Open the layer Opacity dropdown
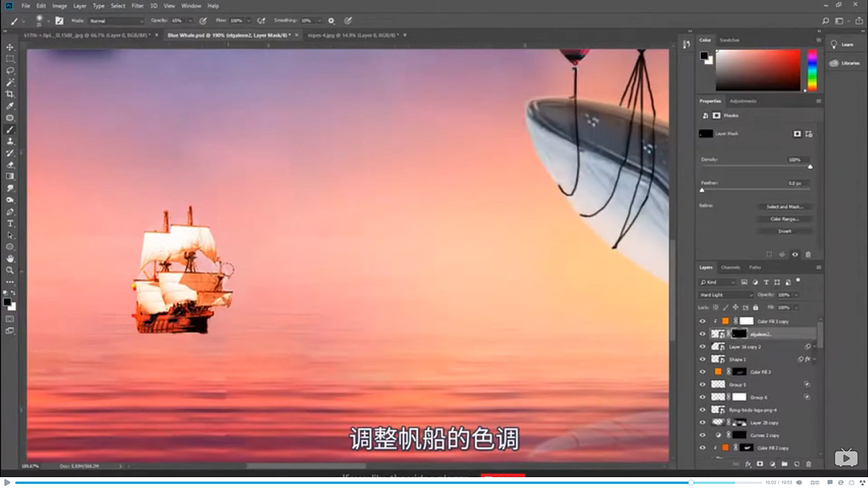This screenshot has width=868, height=488. click(797, 294)
